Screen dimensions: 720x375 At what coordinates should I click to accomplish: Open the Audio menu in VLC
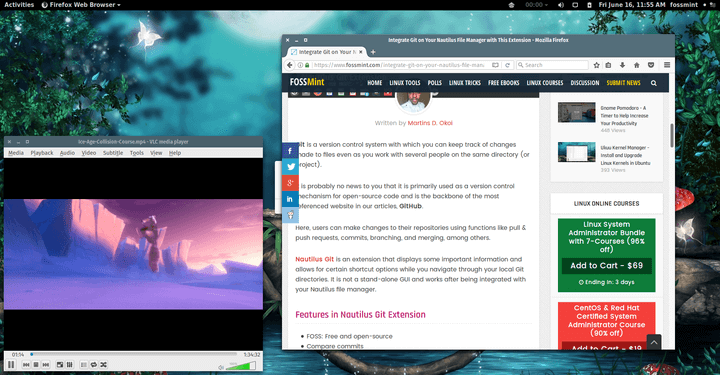coord(67,153)
